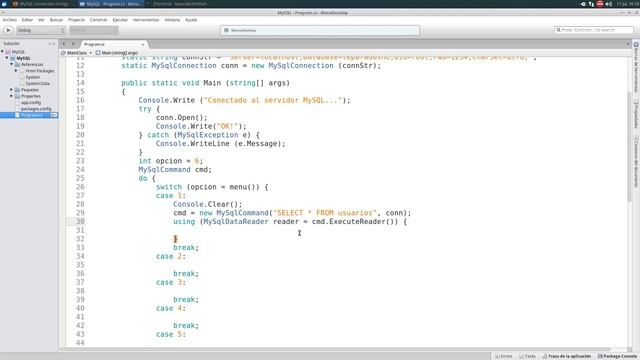Click line number 30 in the gutter
This screenshot has height=360, width=640.
click(x=80, y=221)
